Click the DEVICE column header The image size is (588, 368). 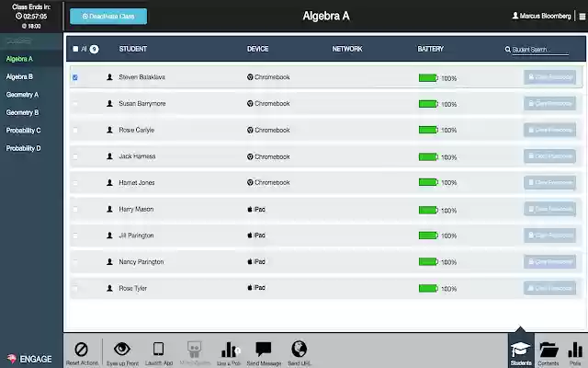(x=257, y=49)
